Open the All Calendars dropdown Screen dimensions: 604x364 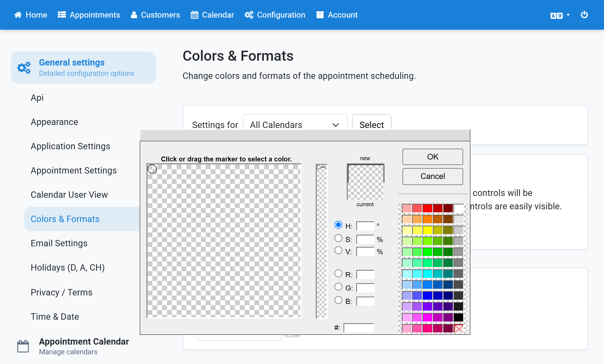coord(295,122)
